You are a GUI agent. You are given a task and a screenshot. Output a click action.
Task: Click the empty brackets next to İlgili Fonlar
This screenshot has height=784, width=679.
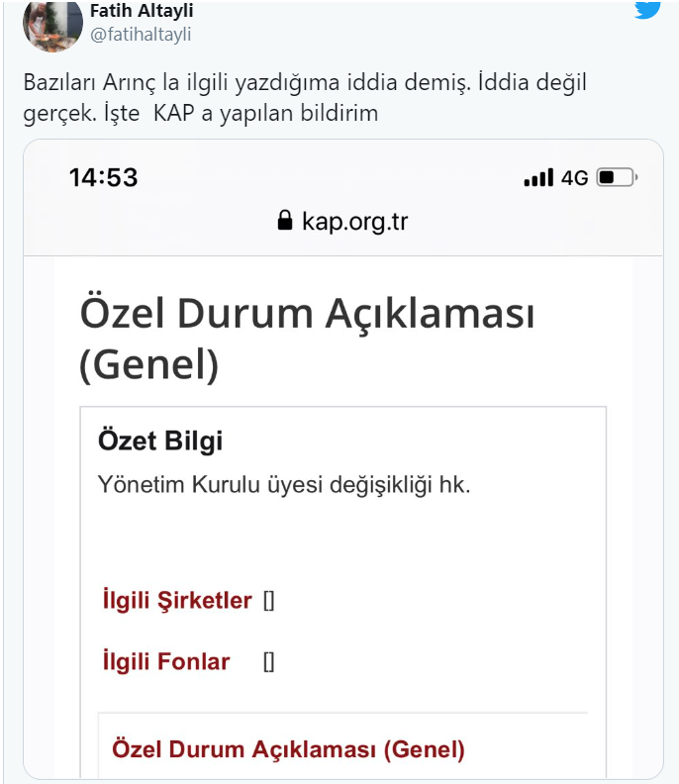[268, 662]
